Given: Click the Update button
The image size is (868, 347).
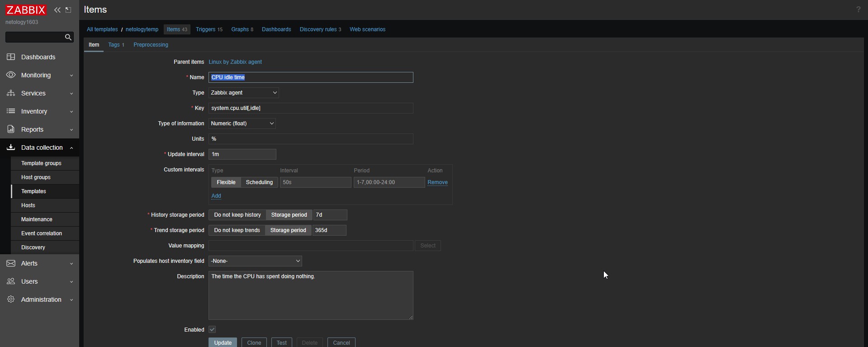Looking at the screenshot, I should point(223,342).
